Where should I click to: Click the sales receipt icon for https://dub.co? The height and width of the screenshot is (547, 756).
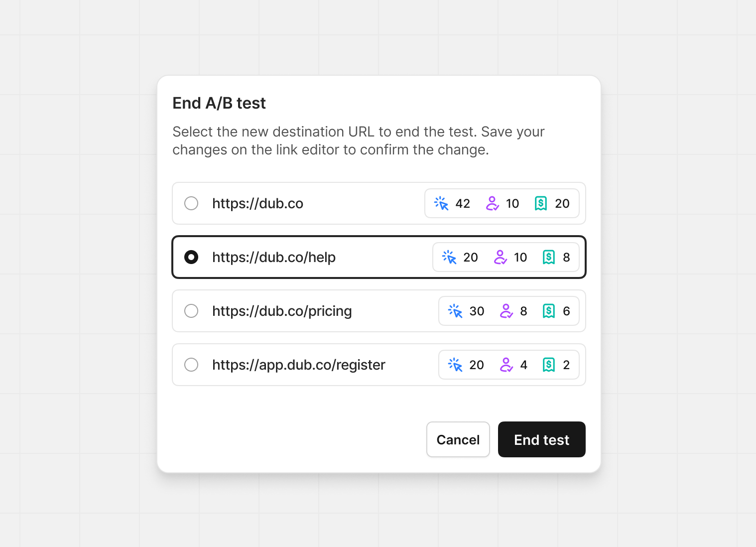click(x=541, y=203)
